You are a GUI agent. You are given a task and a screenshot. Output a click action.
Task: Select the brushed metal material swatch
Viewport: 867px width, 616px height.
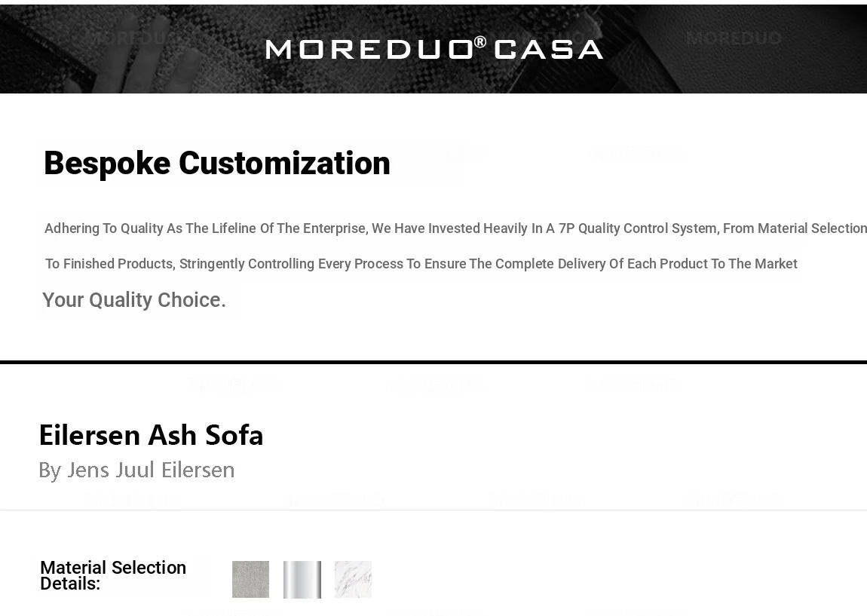(302, 579)
